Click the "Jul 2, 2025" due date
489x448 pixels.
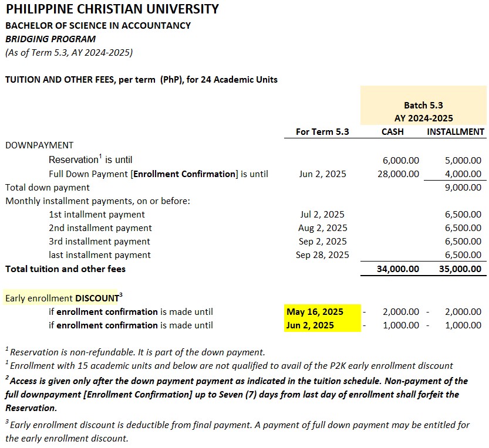tap(322, 215)
